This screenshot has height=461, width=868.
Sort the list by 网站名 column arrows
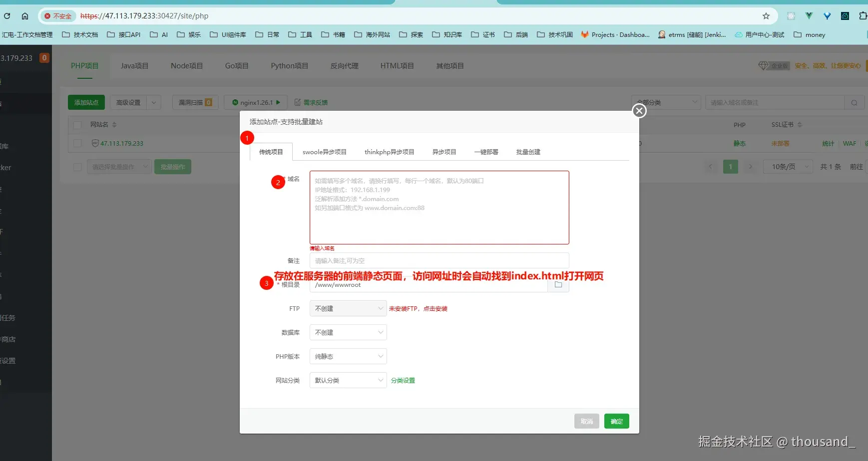click(x=114, y=125)
